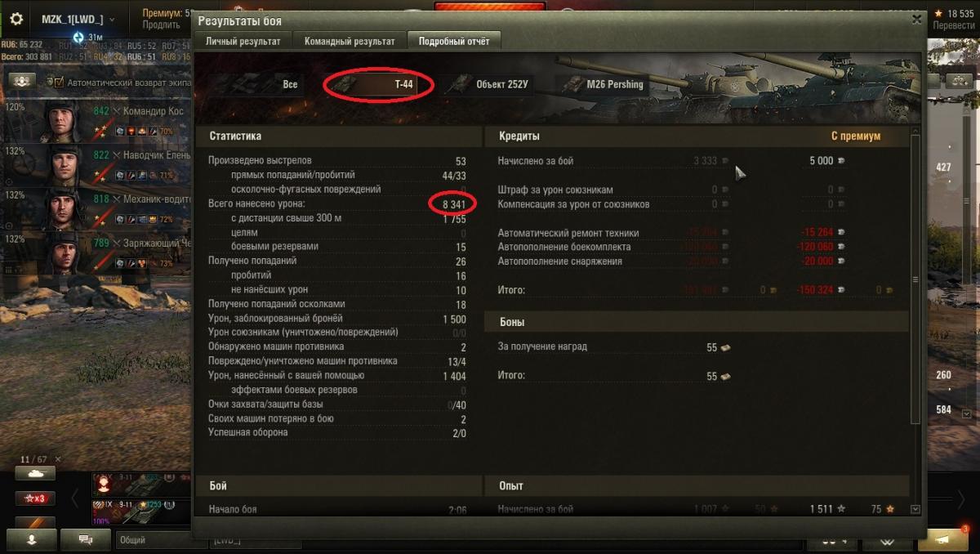Switch to Командный результат tab
The height and width of the screenshot is (554, 980).
[350, 41]
